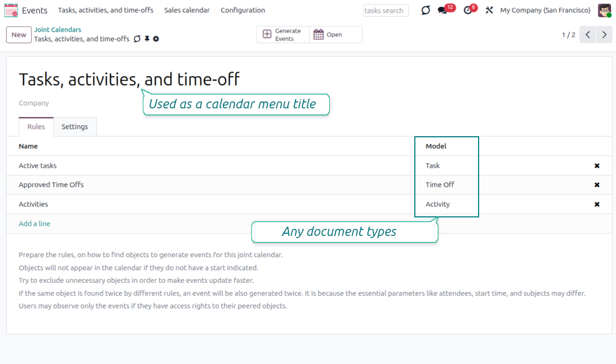Click the New button
This screenshot has width=616, height=364.
[x=19, y=35]
